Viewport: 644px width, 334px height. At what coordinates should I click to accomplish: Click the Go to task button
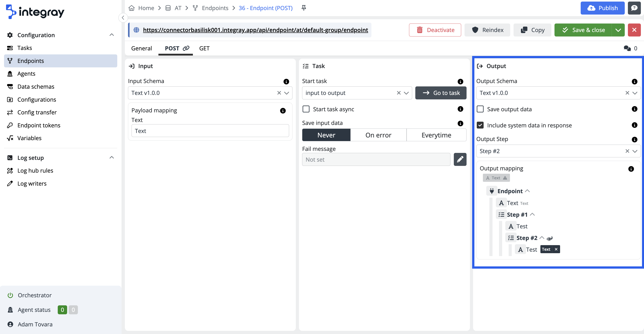(x=441, y=93)
